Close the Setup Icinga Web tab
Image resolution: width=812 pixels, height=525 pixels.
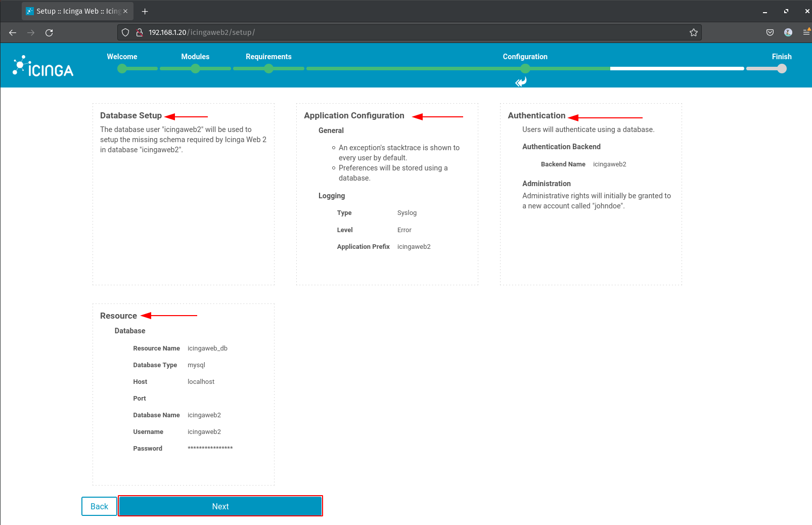click(x=125, y=11)
